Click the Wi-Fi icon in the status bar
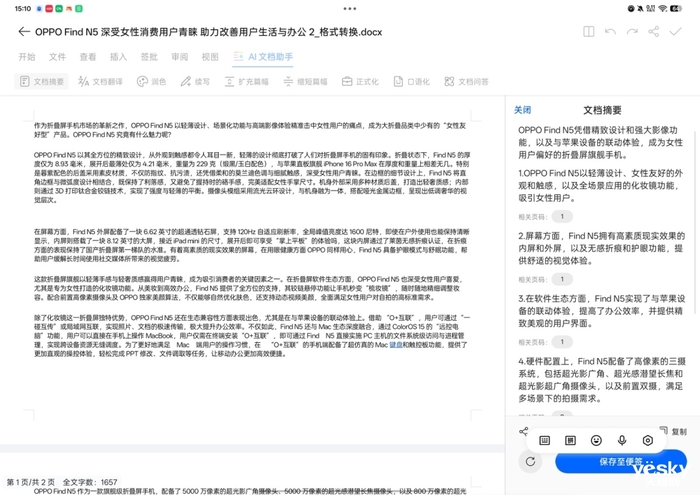This screenshot has height=495, width=700. (662, 8)
